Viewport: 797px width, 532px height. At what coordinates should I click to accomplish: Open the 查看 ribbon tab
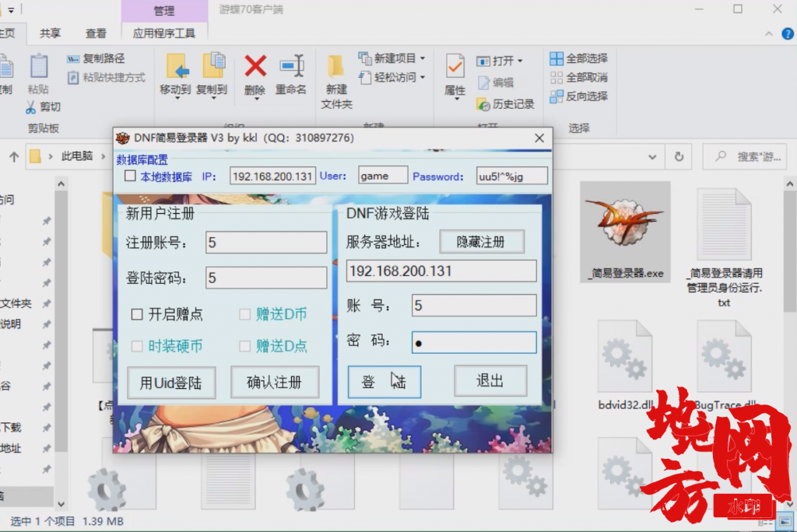96,33
